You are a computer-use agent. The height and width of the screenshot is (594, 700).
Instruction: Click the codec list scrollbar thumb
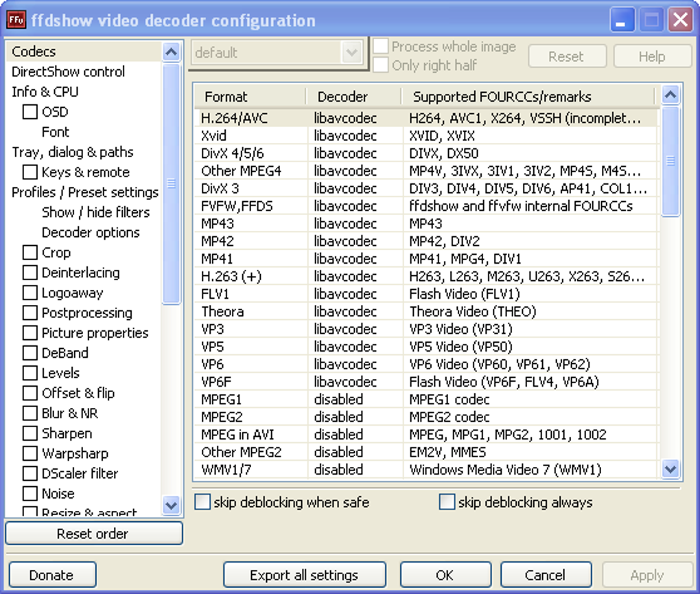coord(670,161)
